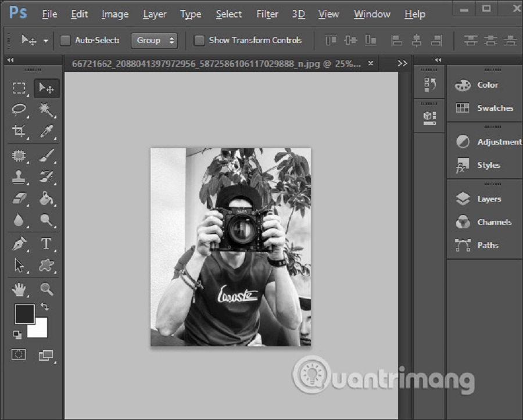Screen dimensions: 523x420
Task: Toggle Quick Mask mode icon
Action: (19, 354)
